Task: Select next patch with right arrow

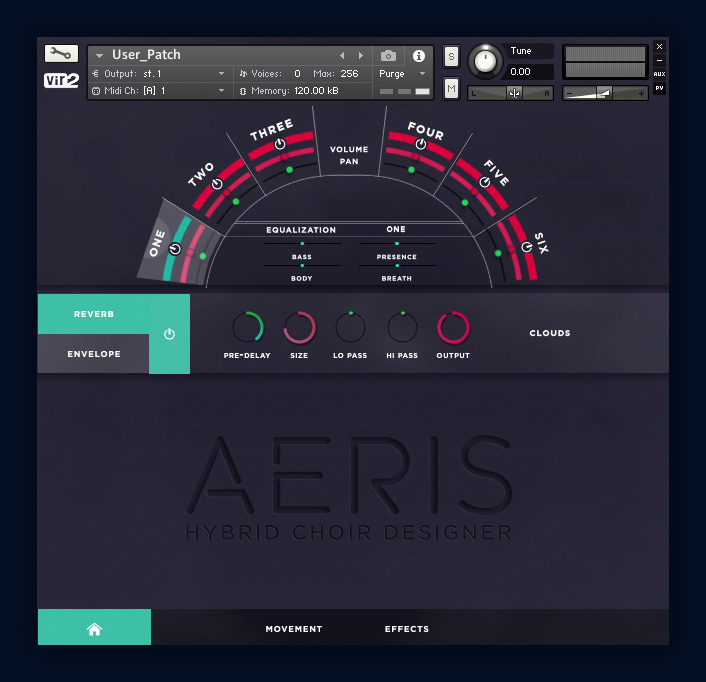Action: click(361, 56)
